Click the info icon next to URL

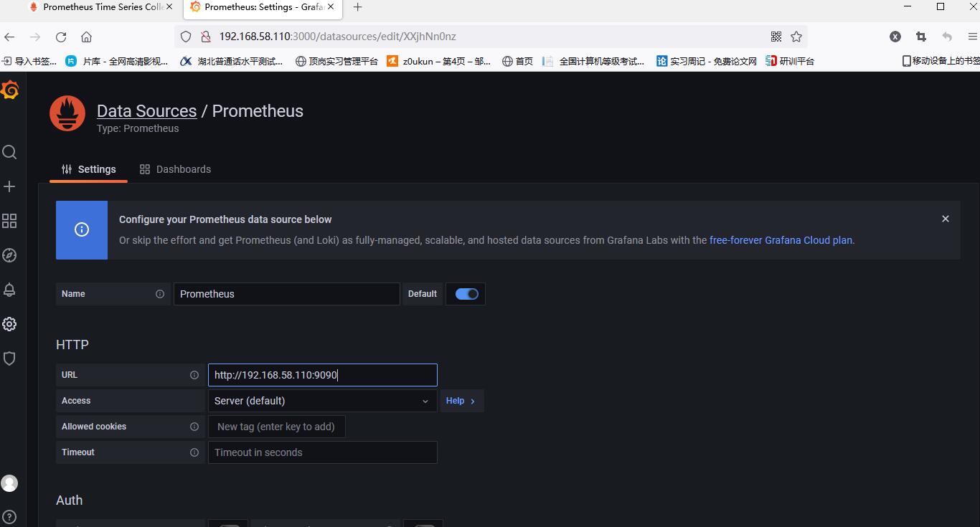[194, 375]
